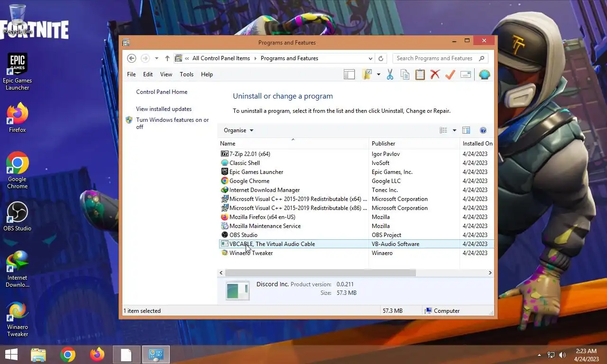Click the Copy toolbar icon
The image size is (607, 364).
click(405, 74)
